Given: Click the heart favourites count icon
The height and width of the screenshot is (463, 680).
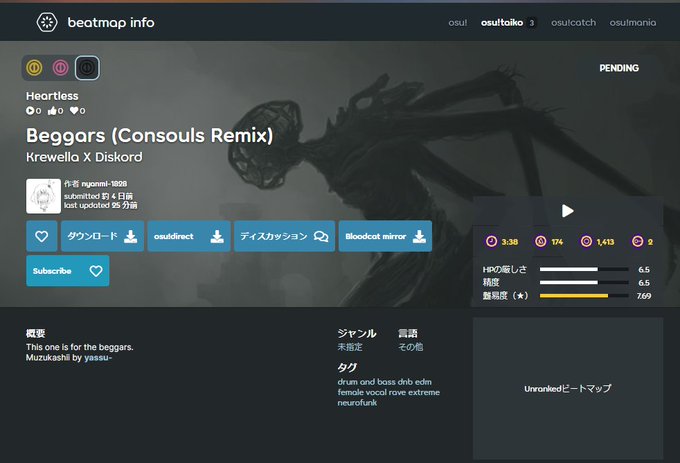Looking at the screenshot, I should (x=74, y=111).
